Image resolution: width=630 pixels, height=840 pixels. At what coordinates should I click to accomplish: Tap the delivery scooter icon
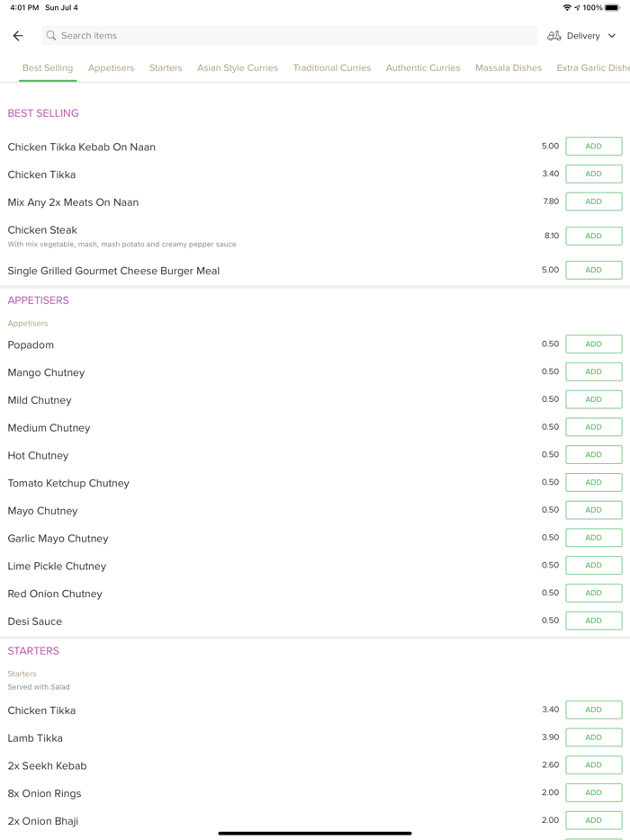click(554, 36)
